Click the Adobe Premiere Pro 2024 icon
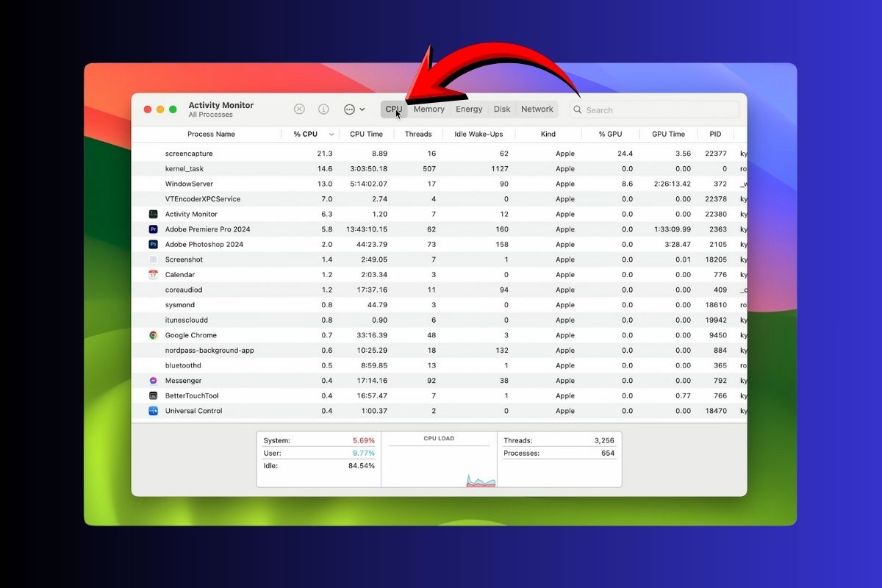This screenshot has width=882, height=588. (153, 229)
